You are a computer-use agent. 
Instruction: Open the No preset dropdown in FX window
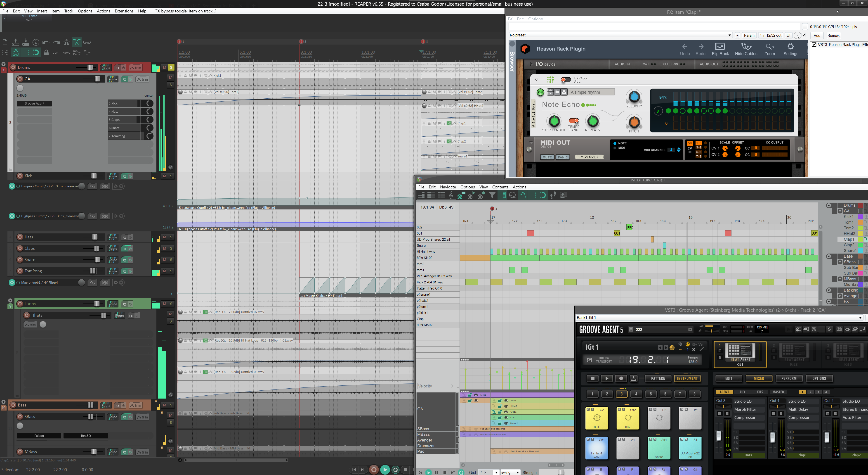pyautogui.click(x=620, y=35)
